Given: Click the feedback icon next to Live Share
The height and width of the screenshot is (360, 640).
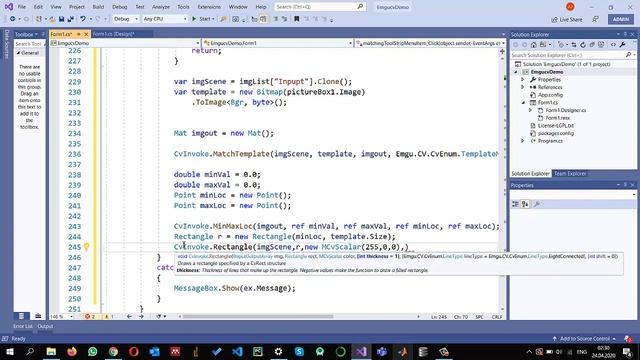Looking at the screenshot, I should 596,19.
